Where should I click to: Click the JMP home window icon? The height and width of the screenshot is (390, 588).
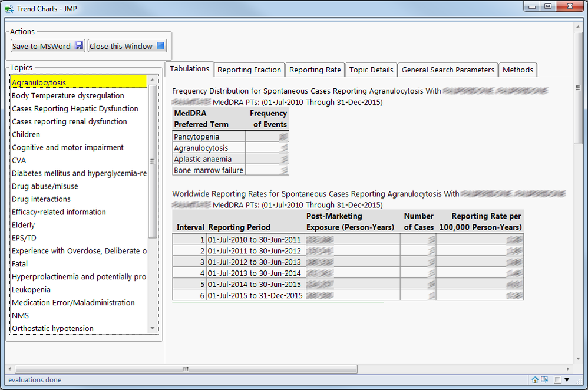(535, 380)
